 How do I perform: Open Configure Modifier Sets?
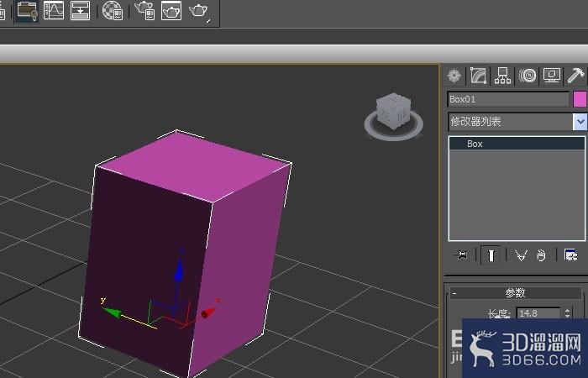click(570, 255)
